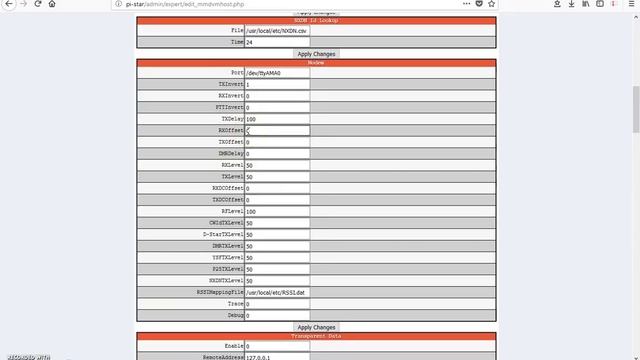Edit the DMRDelay value field

pos(277,154)
